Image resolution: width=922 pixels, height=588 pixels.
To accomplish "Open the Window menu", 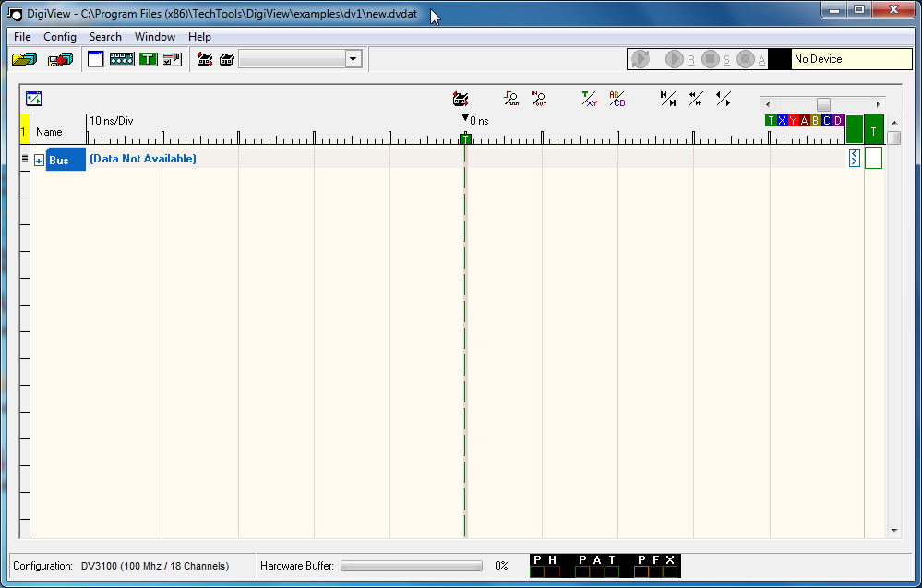I will point(155,36).
